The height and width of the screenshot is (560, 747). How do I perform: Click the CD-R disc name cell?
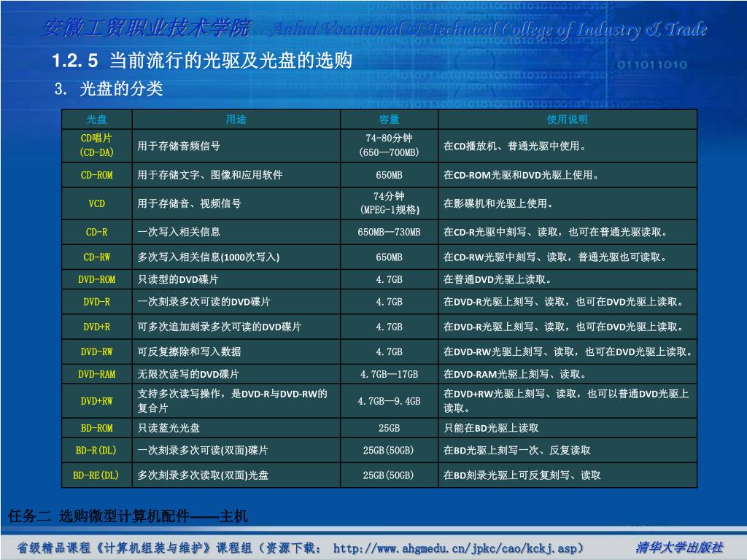point(97,232)
